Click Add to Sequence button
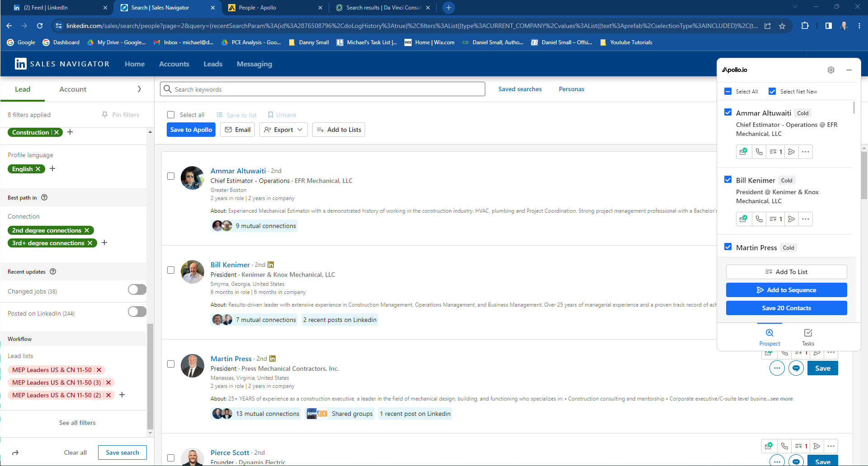This screenshot has height=466, width=868. [786, 290]
